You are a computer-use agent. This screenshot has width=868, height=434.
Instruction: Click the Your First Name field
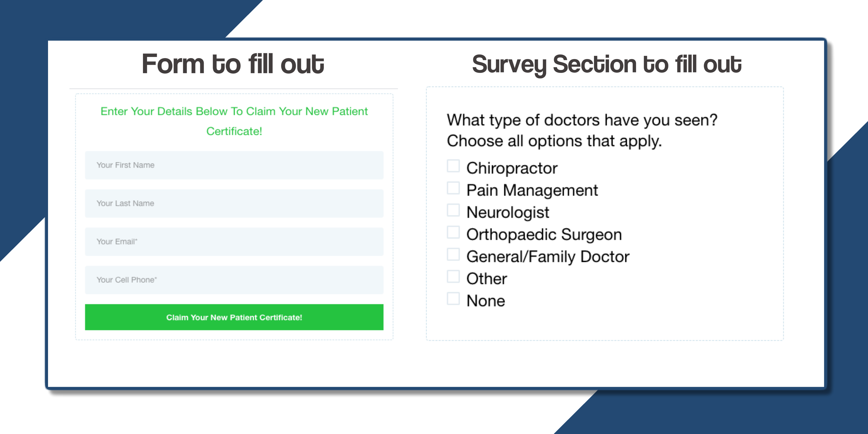[x=234, y=165]
